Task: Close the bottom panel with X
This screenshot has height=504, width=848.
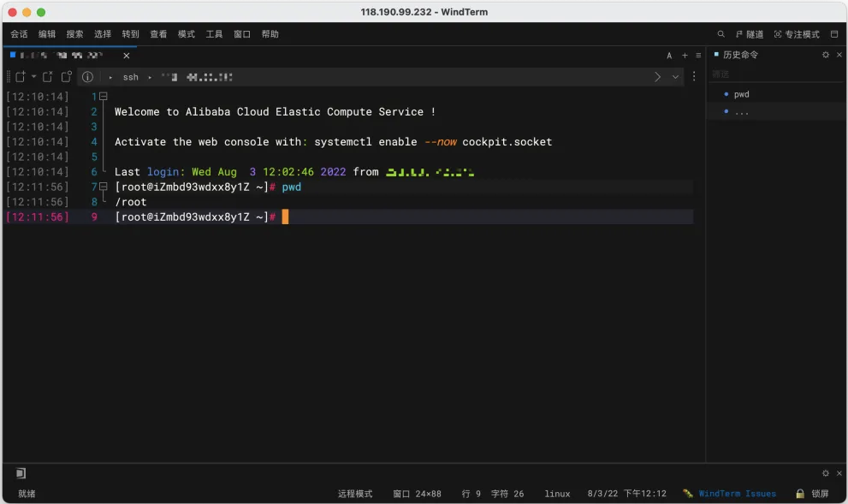Action: pyautogui.click(x=839, y=473)
